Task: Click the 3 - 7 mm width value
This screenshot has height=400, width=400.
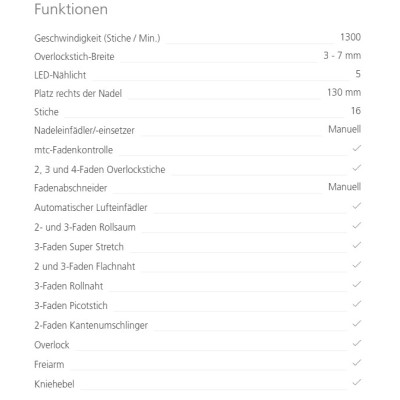Action: (342, 55)
